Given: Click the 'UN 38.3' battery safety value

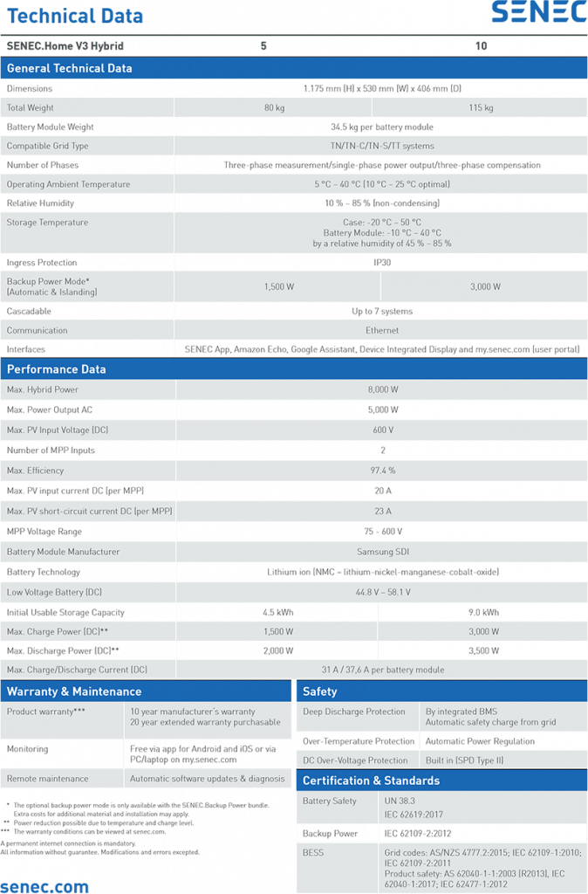Looking at the screenshot, I should click(400, 801).
